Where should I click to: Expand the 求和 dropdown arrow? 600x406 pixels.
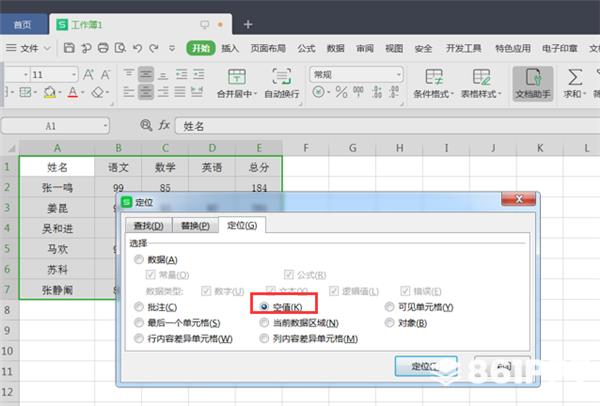pos(584,94)
